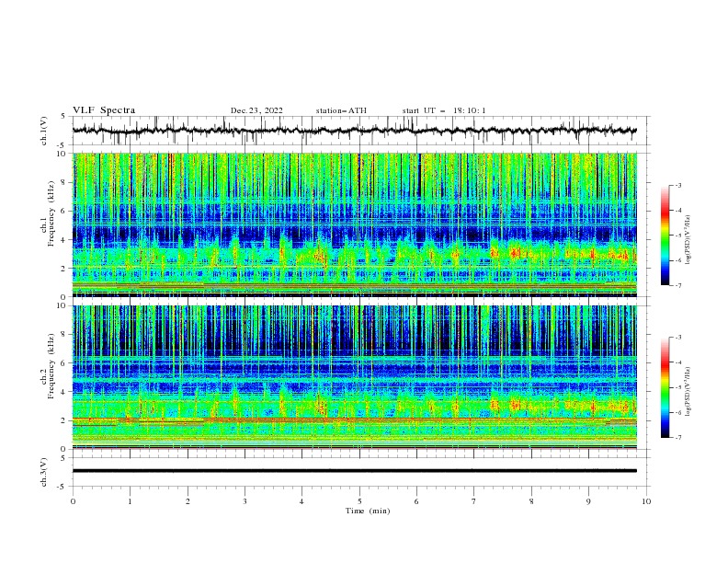Viewport: 728px width, 563px height.
Task: Click time axis tick label "5"
Action: tap(359, 501)
